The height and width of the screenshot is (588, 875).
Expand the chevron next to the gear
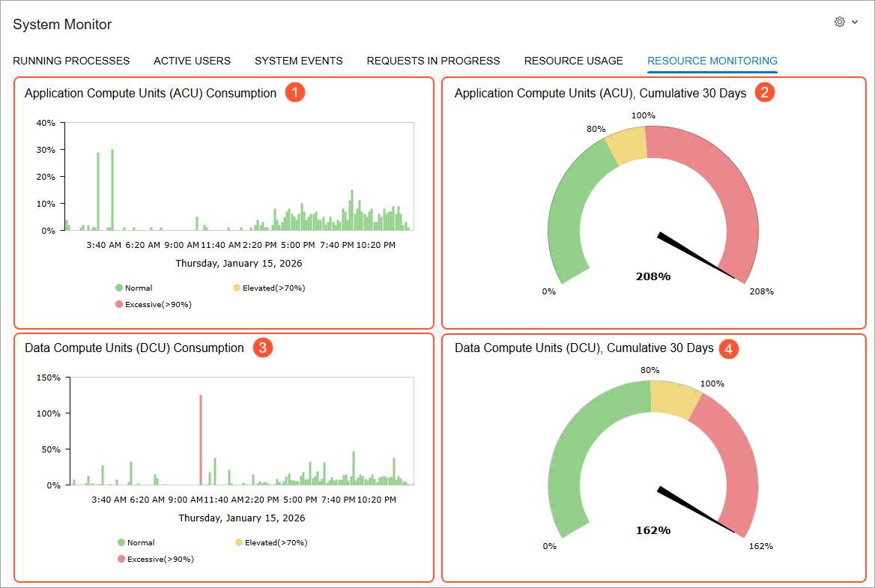pyautogui.click(x=854, y=22)
